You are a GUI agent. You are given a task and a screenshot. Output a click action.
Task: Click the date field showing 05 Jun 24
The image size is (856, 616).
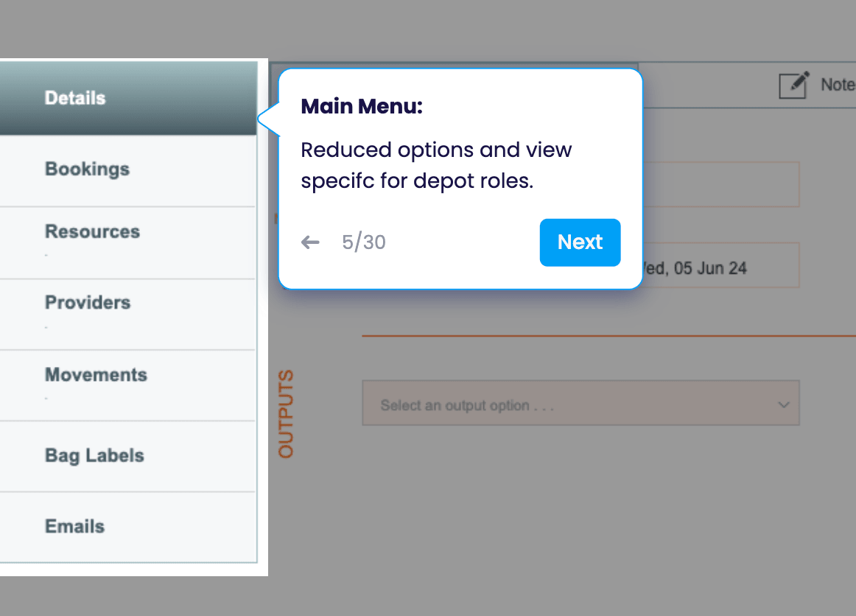click(720, 267)
